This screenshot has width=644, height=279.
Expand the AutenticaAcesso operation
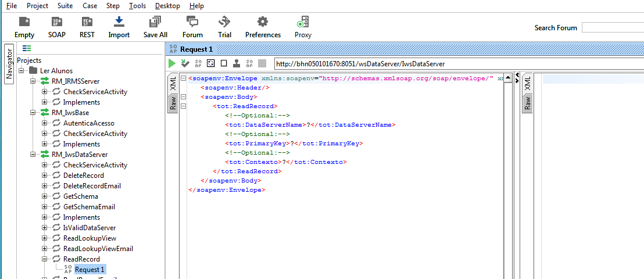tap(44, 123)
